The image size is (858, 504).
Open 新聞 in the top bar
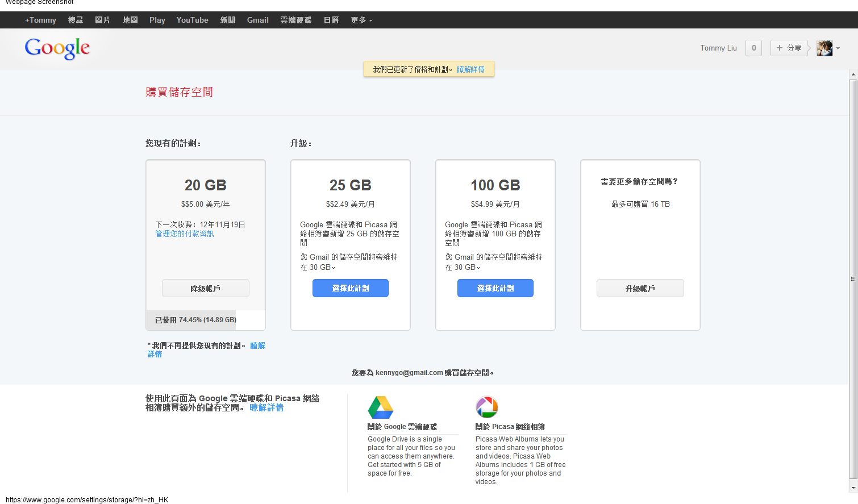click(228, 20)
